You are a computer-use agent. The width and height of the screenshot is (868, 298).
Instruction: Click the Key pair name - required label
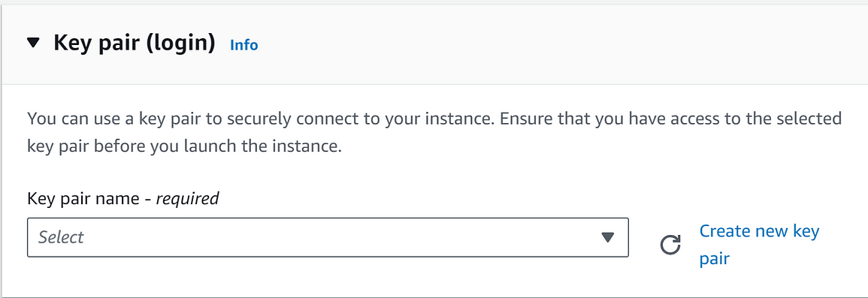[123, 198]
